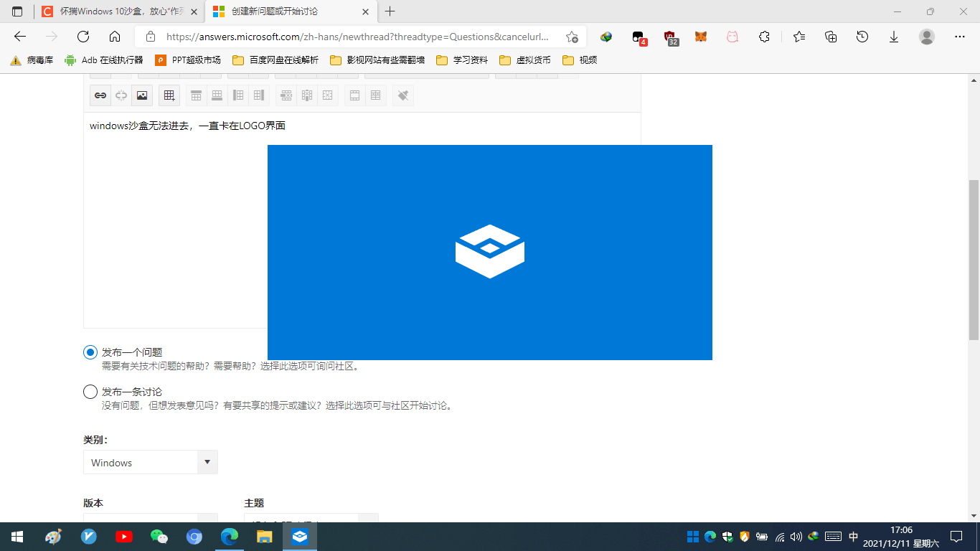This screenshot has width=980, height=551.
Task: Open the MetaMask fox extension
Action: (x=701, y=37)
